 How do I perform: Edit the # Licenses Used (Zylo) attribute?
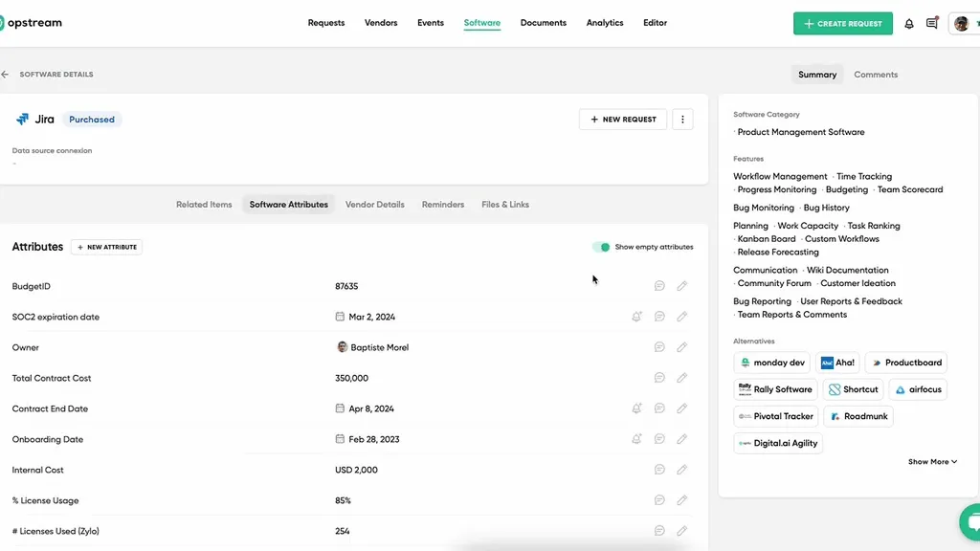(x=681, y=531)
